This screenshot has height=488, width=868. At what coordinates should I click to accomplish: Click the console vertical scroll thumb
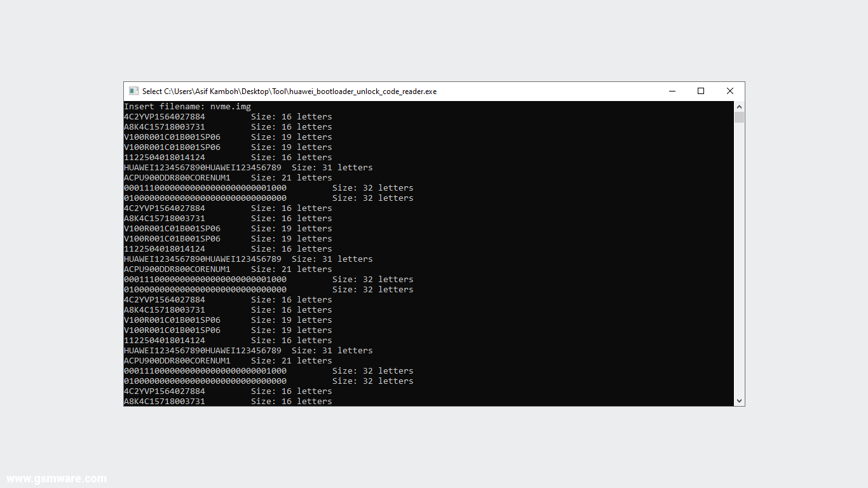(739, 118)
